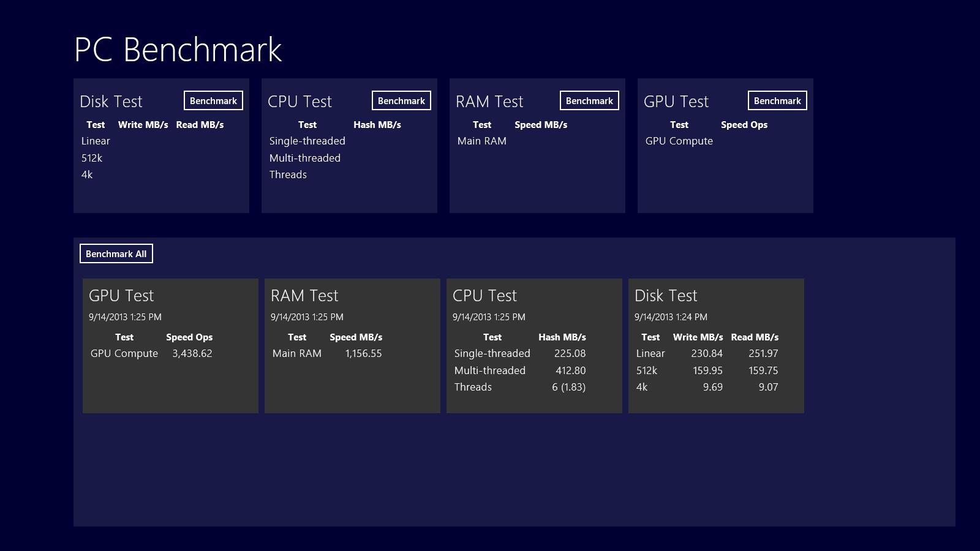The width and height of the screenshot is (980, 551).
Task: Click Speed MB/s header in top RAM Test panel
Action: [541, 125]
